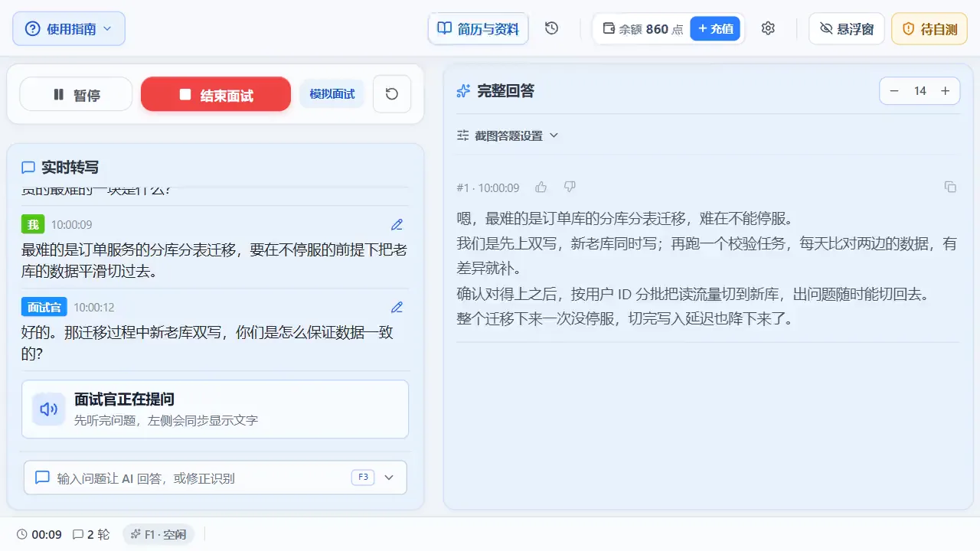Click the 待自测 status button

tap(929, 29)
